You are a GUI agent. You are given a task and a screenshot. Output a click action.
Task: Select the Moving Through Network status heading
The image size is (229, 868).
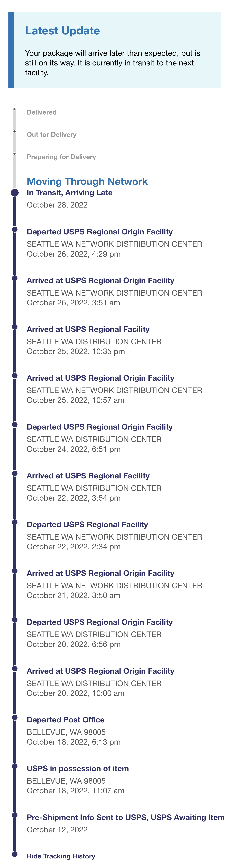click(x=87, y=181)
